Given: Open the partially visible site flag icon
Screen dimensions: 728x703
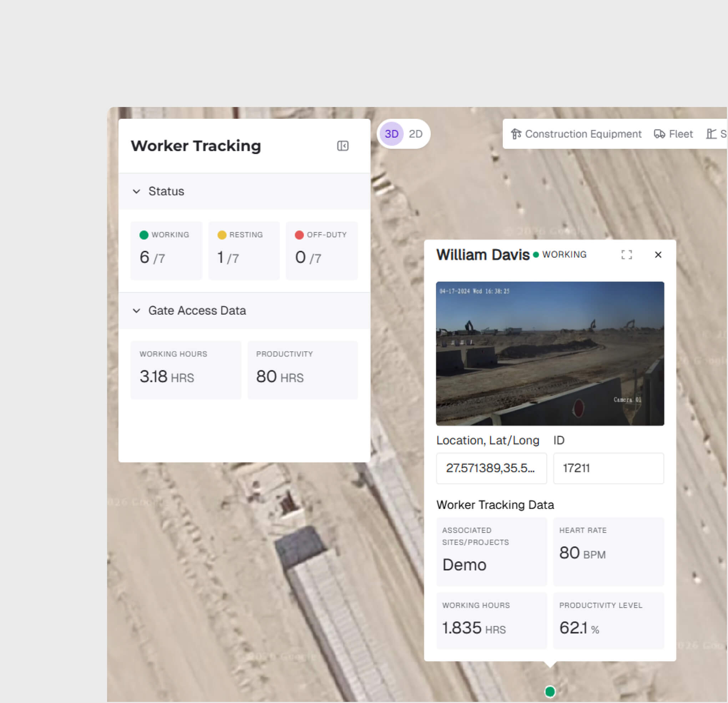Looking at the screenshot, I should point(711,134).
